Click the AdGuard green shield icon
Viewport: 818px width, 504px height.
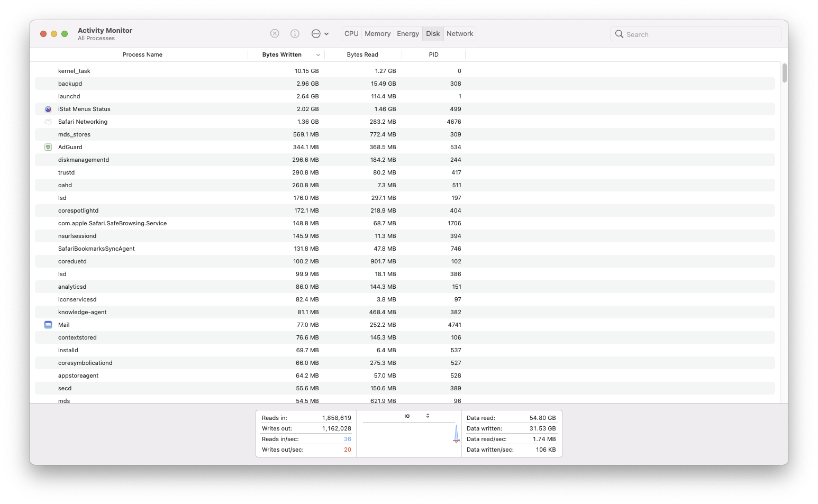point(48,147)
